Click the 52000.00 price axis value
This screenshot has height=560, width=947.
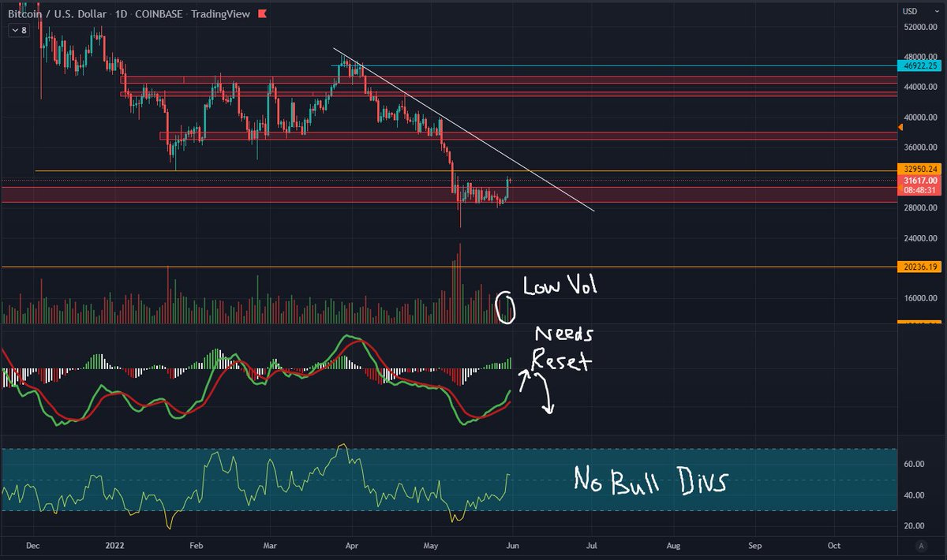[x=919, y=27]
